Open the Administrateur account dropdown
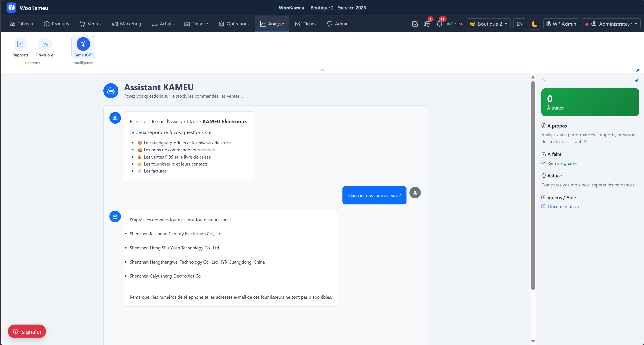This screenshot has width=644, height=345. (x=611, y=24)
